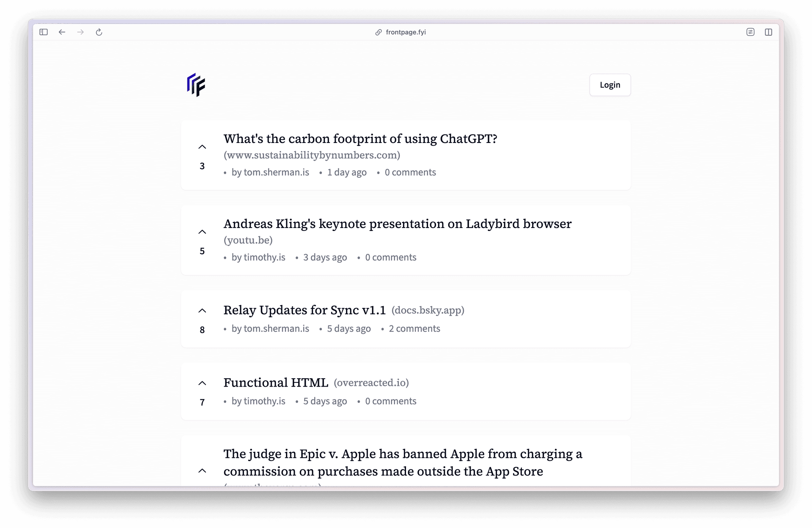
Task: Open the Functional HTML article link
Action: click(276, 382)
